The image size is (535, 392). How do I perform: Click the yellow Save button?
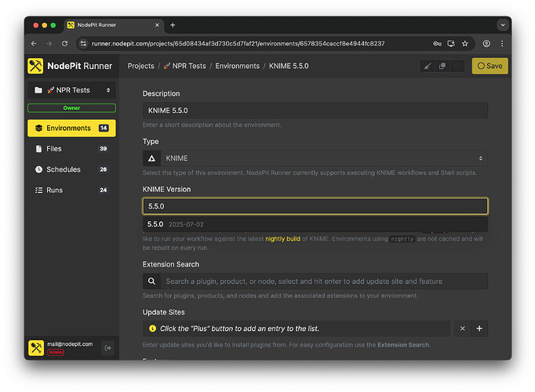[490, 66]
